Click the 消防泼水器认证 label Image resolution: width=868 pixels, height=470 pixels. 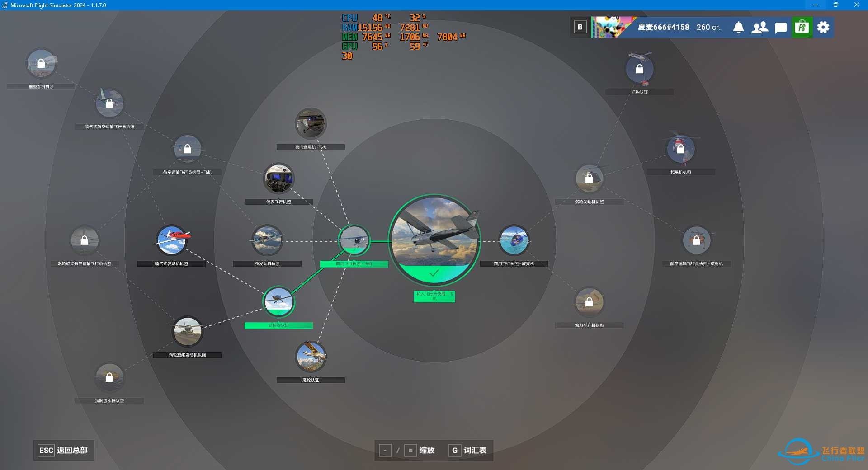point(109,401)
